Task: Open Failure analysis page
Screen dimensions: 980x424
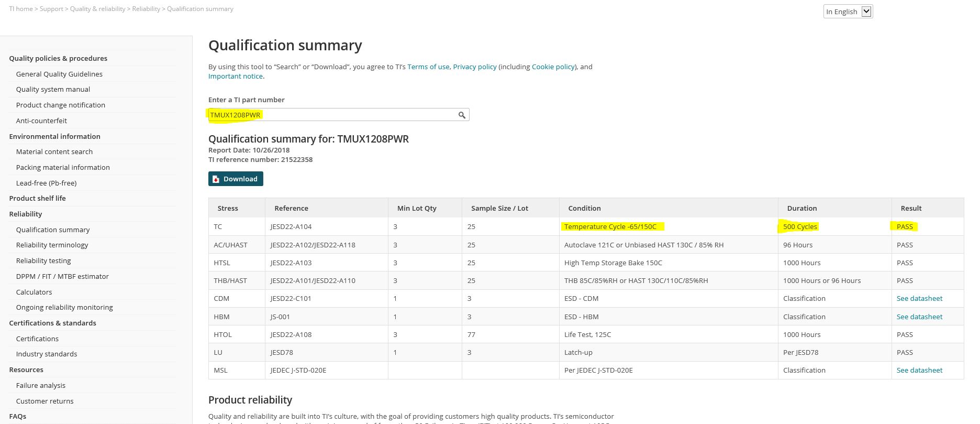Action: 41,385
